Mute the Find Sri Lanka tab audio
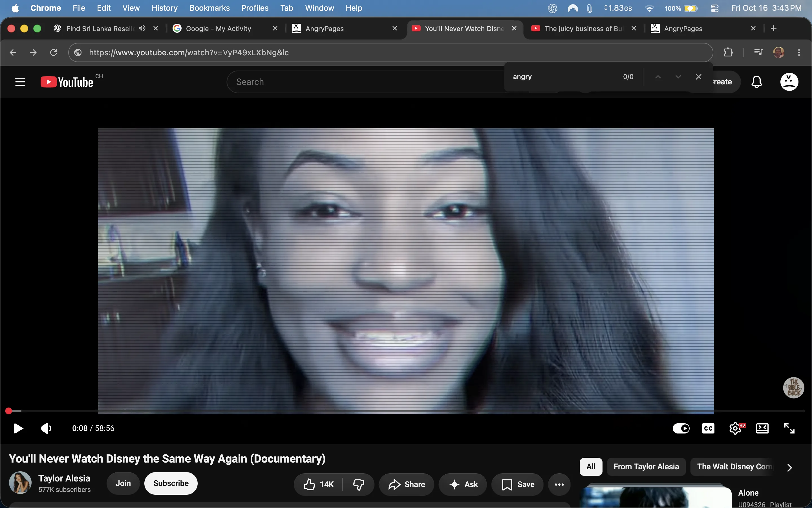812x508 pixels. [x=142, y=28]
